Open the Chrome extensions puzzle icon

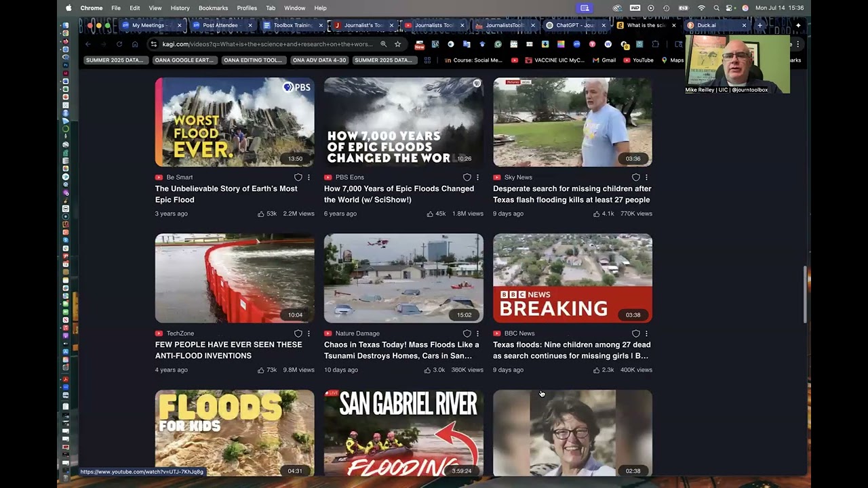[655, 44]
